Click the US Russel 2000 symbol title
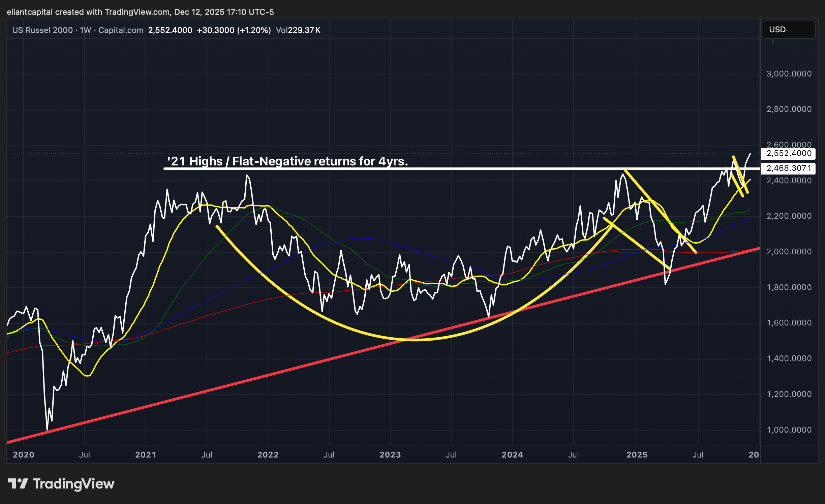Image resolution: width=825 pixels, height=504 pixels. (42, 30)
